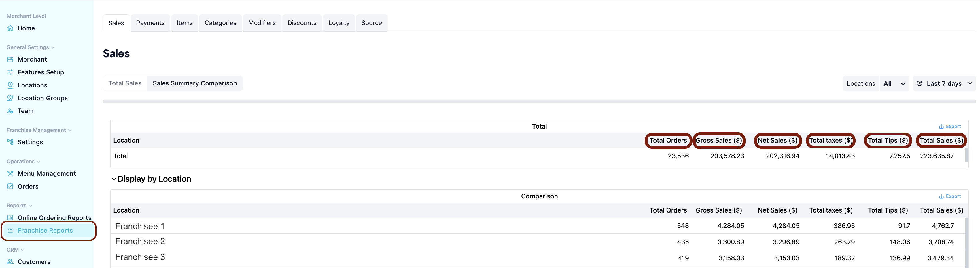The width and height of the screenshot is (980, 268).
Task: Click the Franchise Settings icon
Action: (x=10, y=142)
